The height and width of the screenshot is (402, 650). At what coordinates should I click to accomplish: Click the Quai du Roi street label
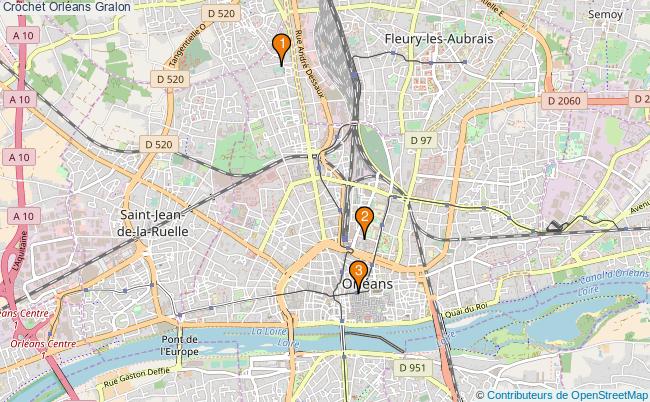coord(466,310)
